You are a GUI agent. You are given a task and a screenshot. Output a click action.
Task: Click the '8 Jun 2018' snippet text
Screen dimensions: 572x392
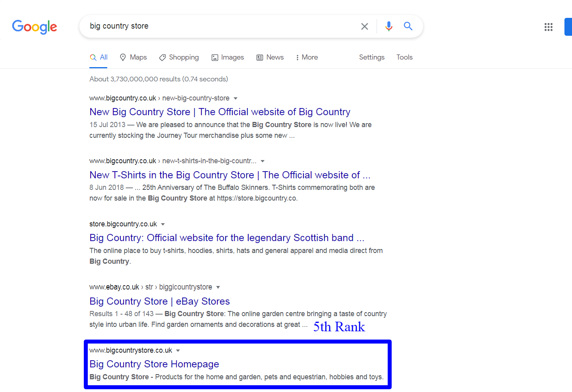point(106,187)
